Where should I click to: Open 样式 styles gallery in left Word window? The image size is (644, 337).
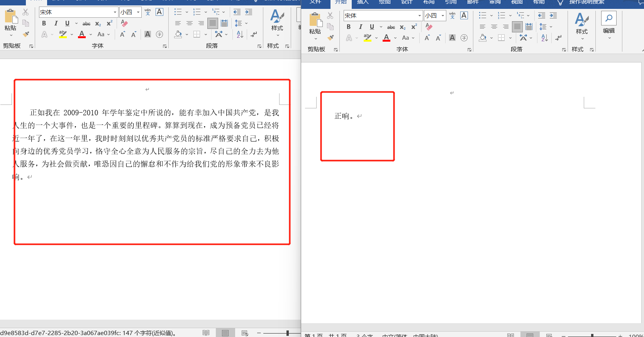coord(277,23)
